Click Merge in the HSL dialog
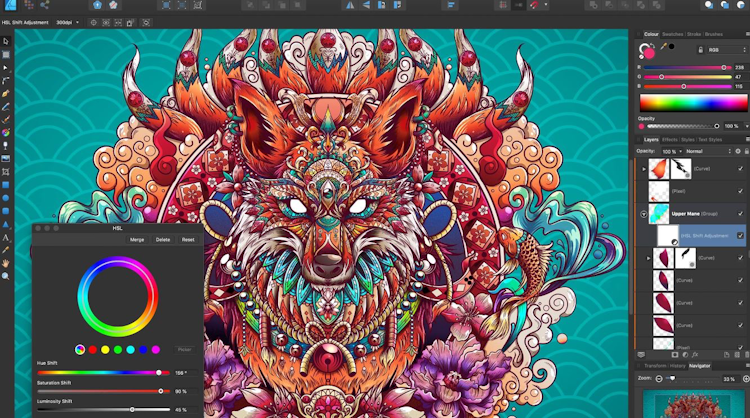The image size is (750, 418). [137, 240]
